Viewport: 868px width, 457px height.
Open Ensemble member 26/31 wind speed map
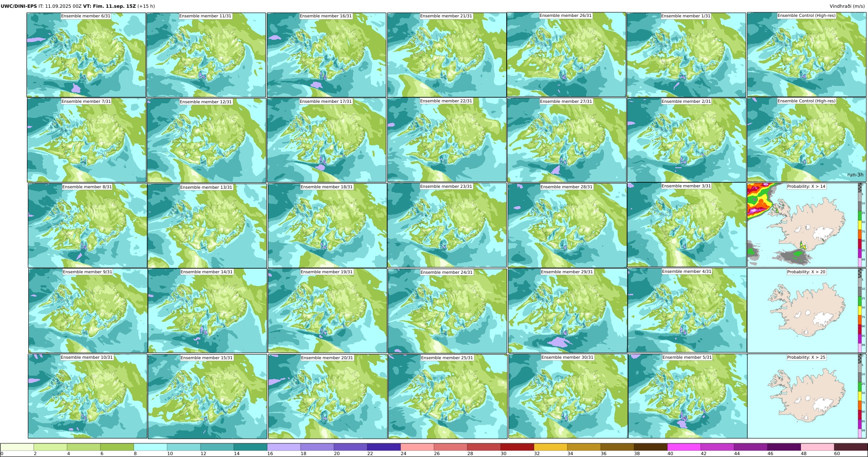pyautogui.click(x=566, y=54)
